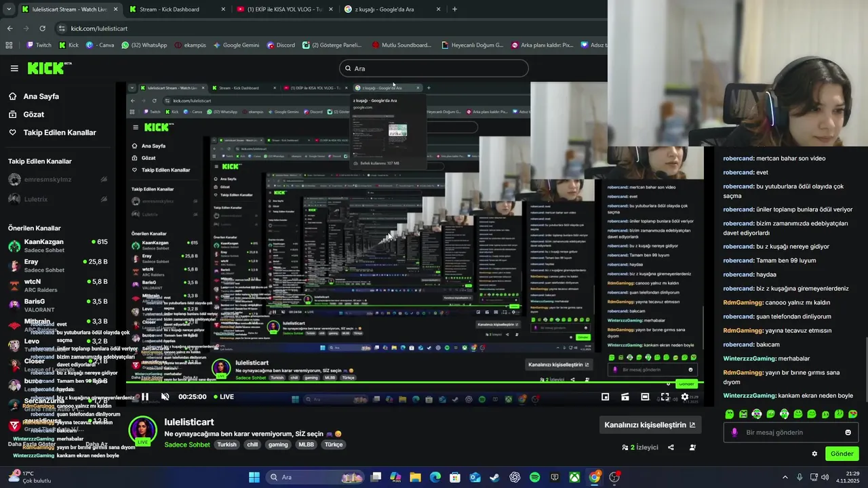
Task: Open the Kick hamburger sidebar menu
Action: click(x=14, y=68)
